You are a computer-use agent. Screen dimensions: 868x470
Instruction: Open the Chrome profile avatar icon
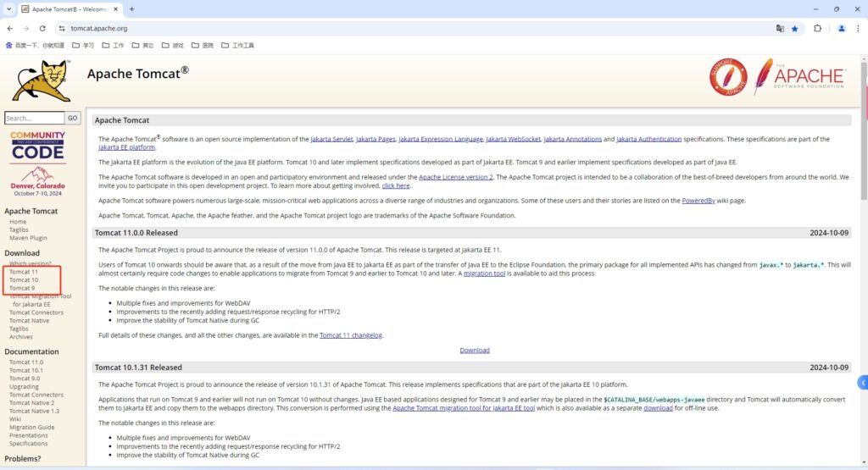point(842,28)
